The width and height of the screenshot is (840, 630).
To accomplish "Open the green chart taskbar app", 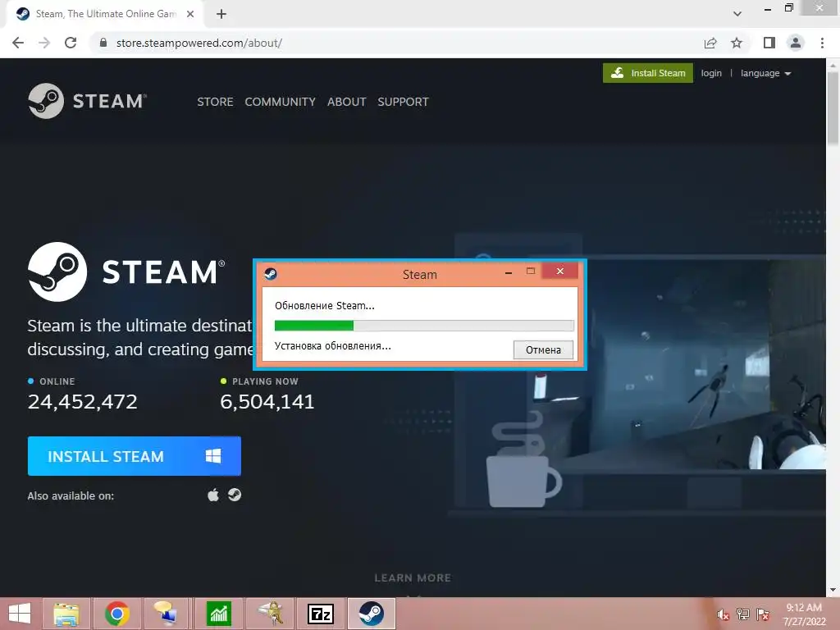I will click(218, 614).
